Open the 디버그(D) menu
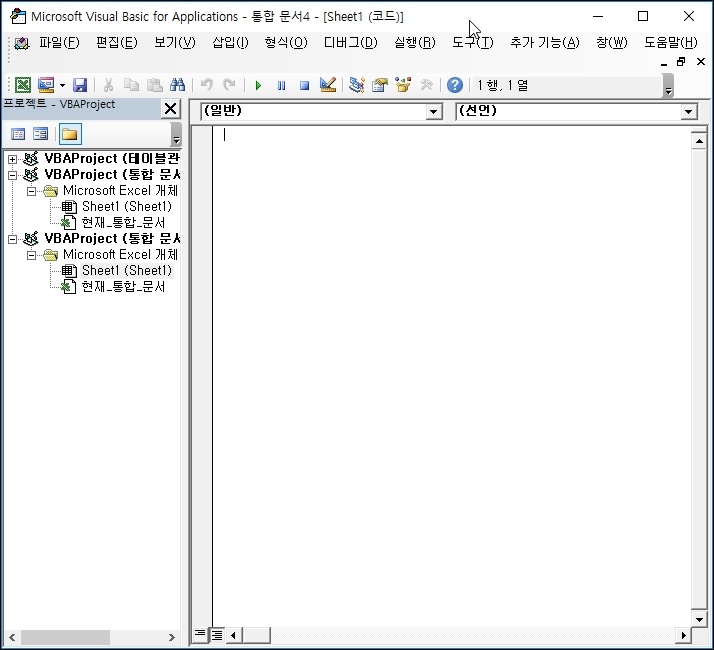The height and width of the screenshot is (650, 714). (x=351, y=42)
